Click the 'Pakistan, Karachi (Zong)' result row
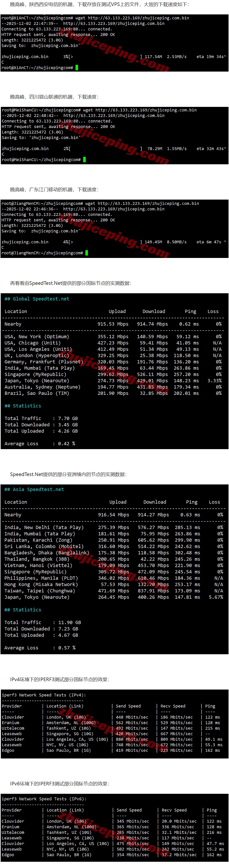Image resolution: width=229 pixels, height=868 pixels. pyautogui.click(x=114, y=540)
